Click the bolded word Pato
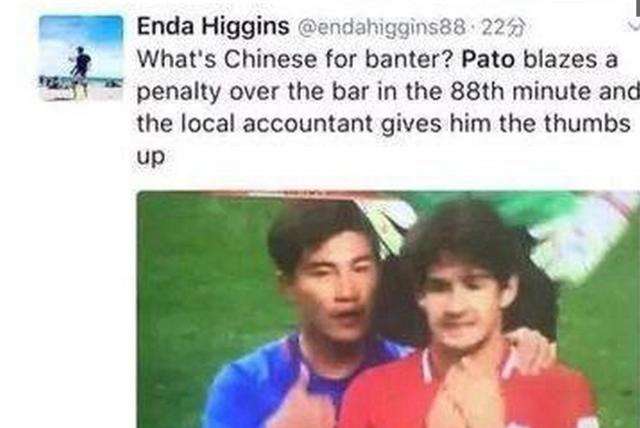Screen dimensions: 640x428 point(488,60)
